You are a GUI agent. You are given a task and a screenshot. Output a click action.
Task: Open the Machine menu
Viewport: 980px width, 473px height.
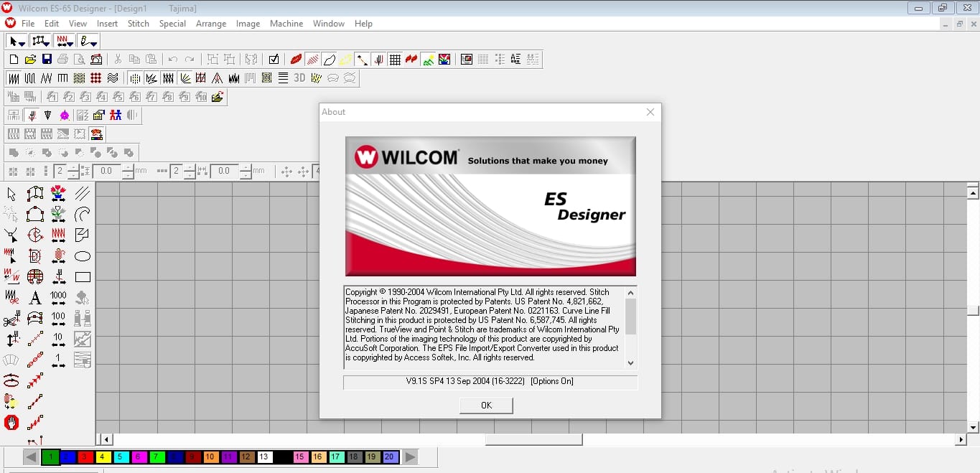click(x=286, y=24)
